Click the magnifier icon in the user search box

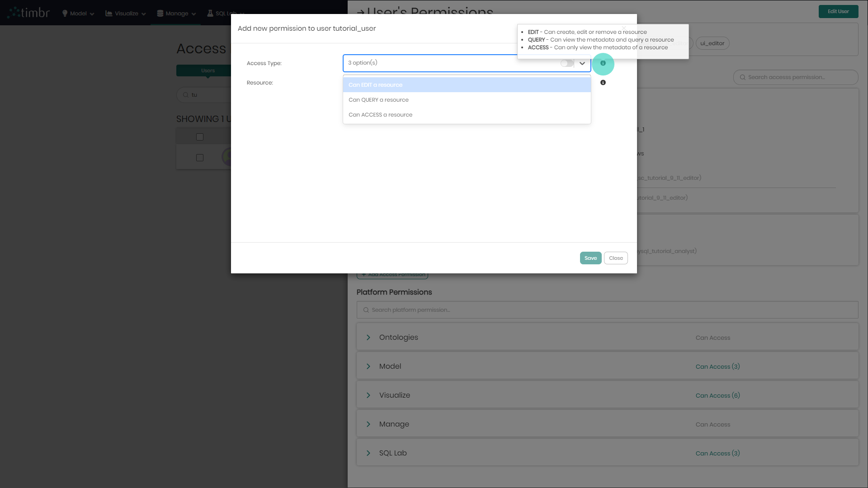coord(185,94)
